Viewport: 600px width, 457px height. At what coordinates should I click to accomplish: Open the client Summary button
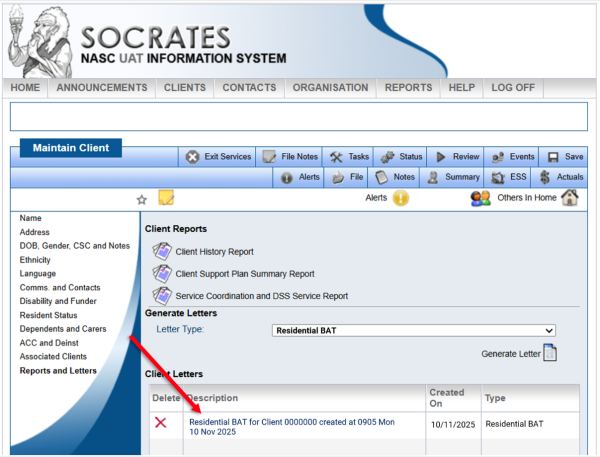(x=452, y=177)
